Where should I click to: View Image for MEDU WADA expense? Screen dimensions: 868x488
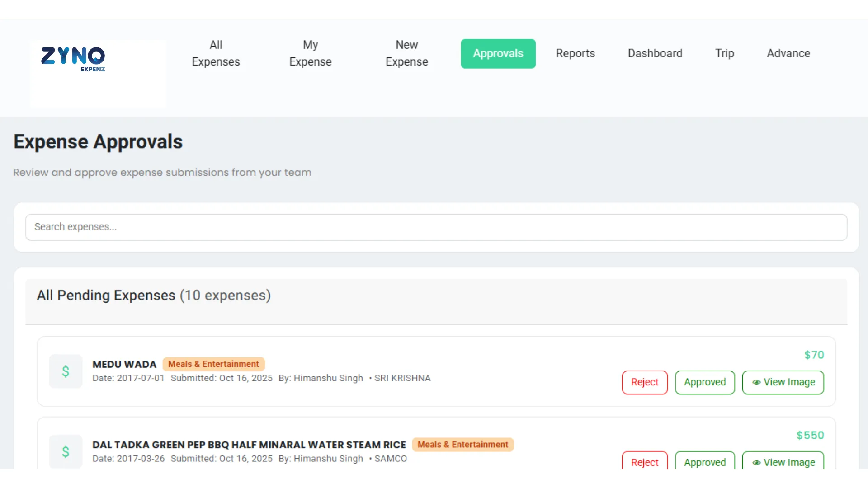point(783,382)
